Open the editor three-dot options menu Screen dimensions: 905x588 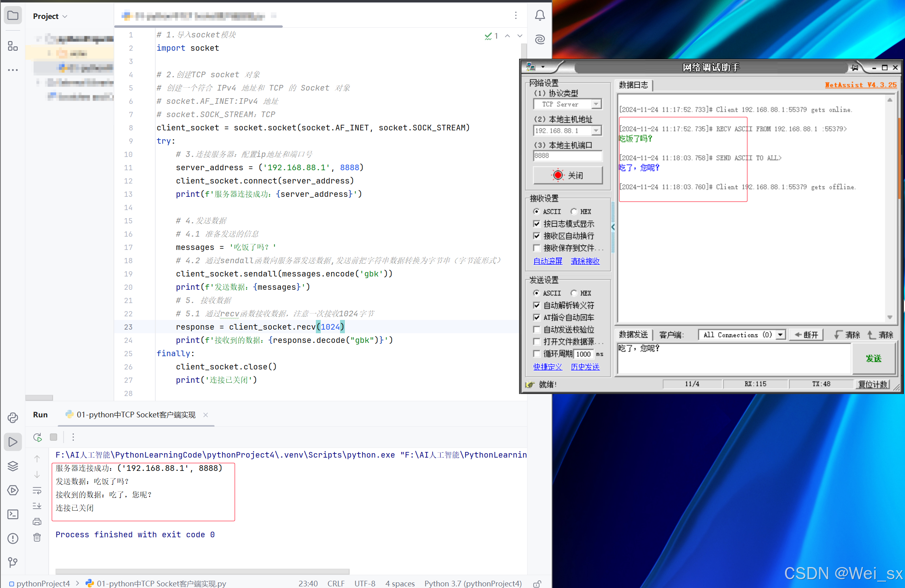(x=515, y=15)
